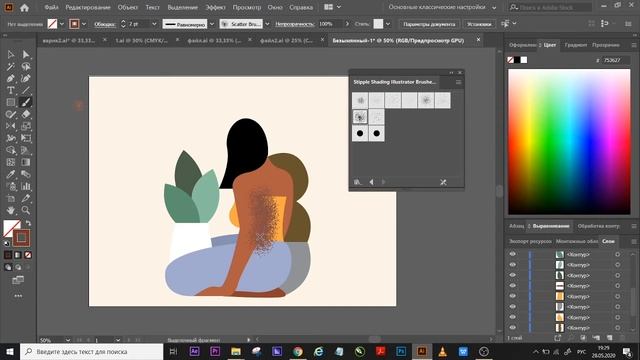Open Стиль graphic style dropdown
The width and height of the screenshot is (640, 360).
point(388,24)
